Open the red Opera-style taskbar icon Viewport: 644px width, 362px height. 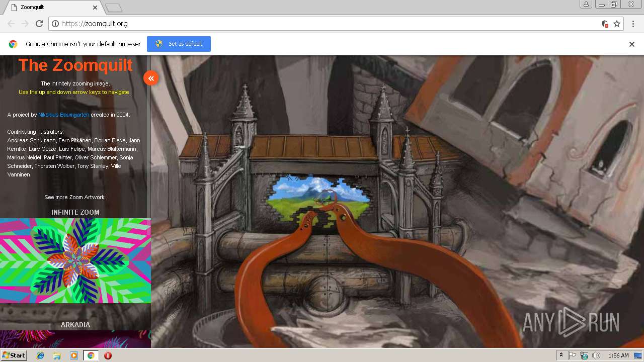click(108, 355)
